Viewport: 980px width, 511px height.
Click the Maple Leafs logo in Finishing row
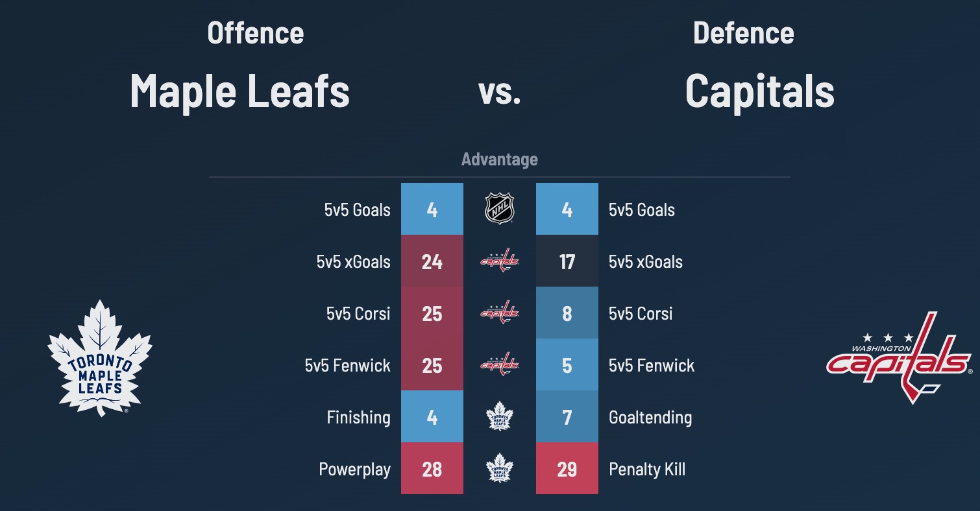(500, 416)
